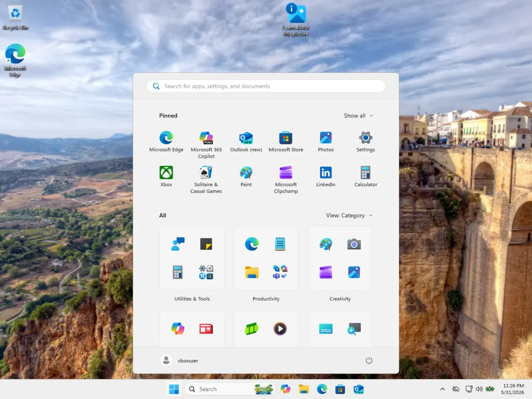
Task: Open the LinkedIn pinned app
Action: coord(325,177)
